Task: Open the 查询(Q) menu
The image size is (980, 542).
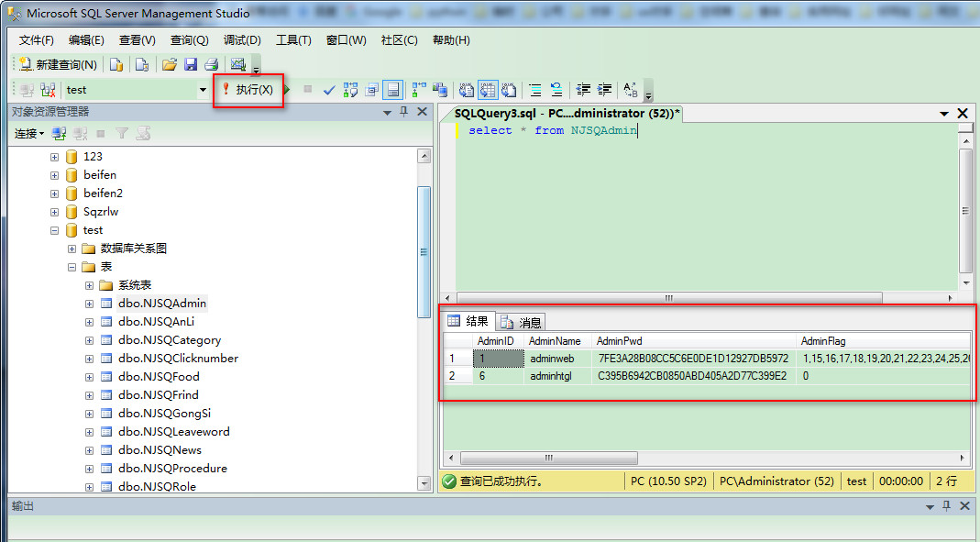Action: click(189, 40)
